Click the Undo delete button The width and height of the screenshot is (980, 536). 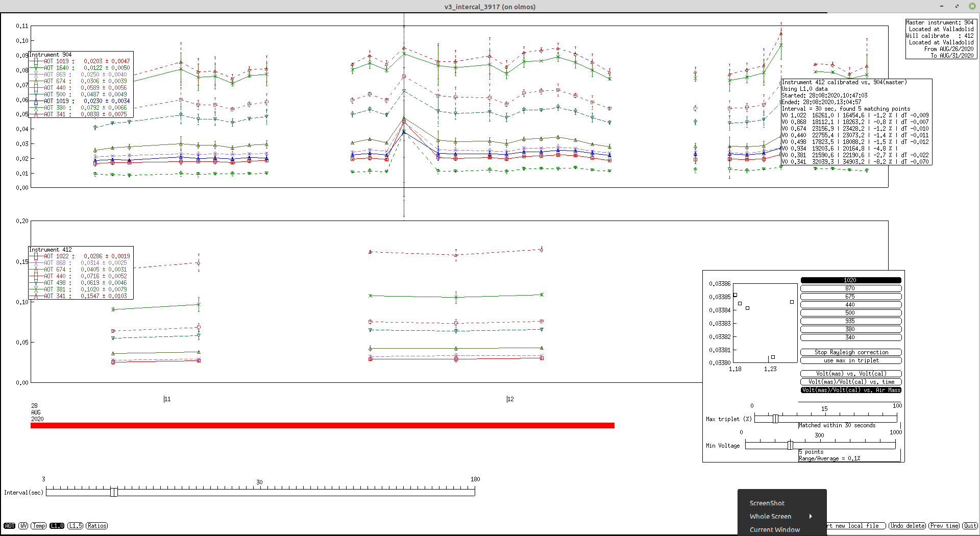908,526
